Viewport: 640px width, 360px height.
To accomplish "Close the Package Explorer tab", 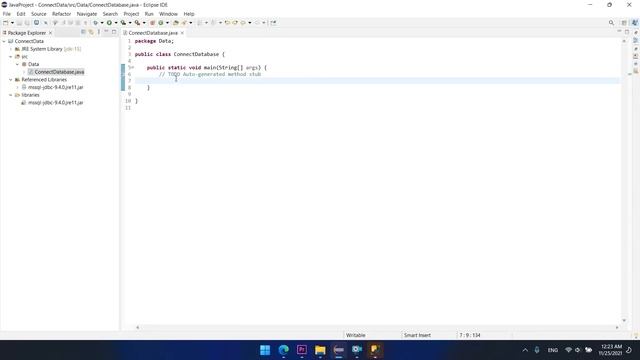I will [x=51, y=33].
